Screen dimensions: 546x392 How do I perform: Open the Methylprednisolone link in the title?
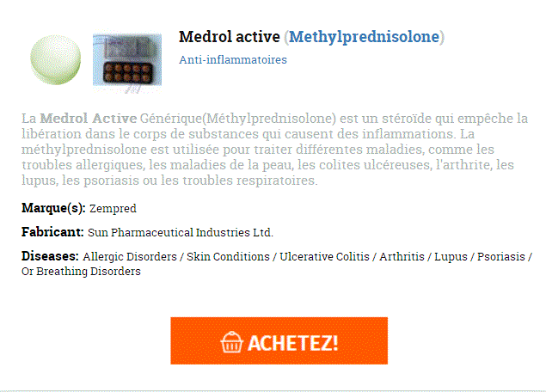365,37
